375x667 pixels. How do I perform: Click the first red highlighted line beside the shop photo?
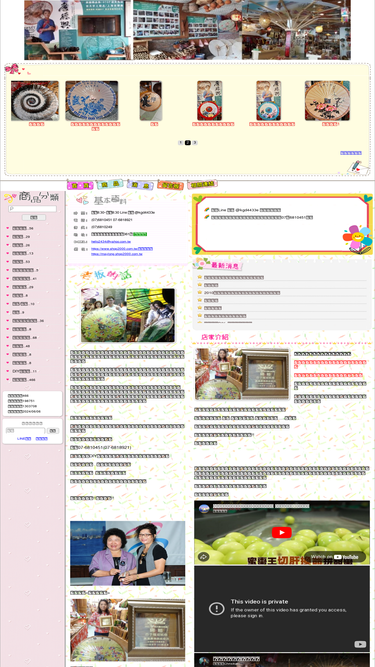330,365
